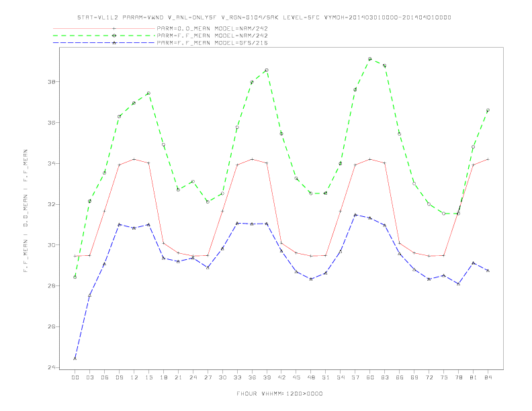Click the x-axis forecast hour label 00
The width and height of the screenshot is (532, 411).
point(75,377)
